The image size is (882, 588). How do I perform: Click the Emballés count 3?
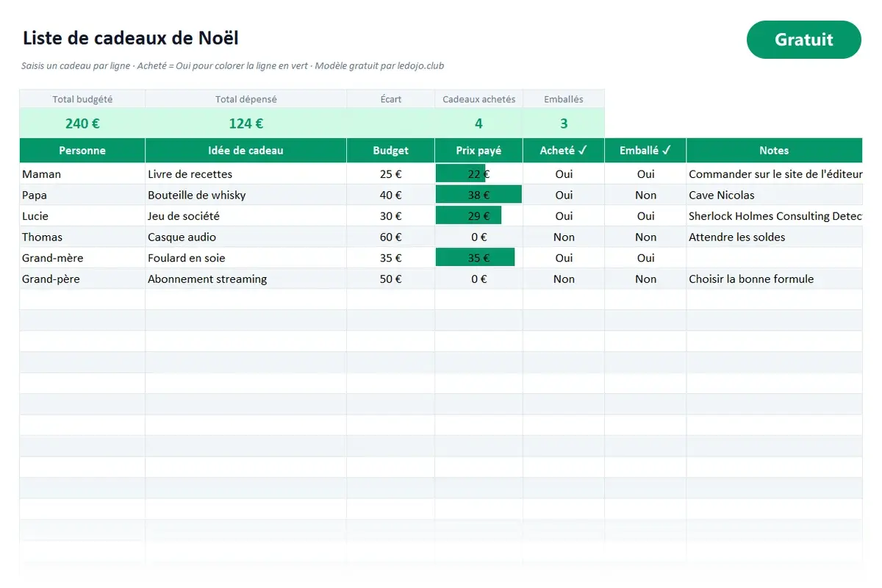pos(564,123)
